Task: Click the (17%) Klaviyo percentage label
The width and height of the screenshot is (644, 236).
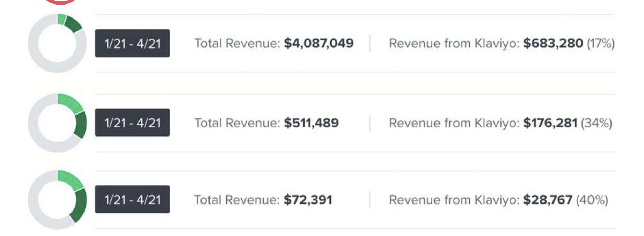Action: (x=601, y=43)
